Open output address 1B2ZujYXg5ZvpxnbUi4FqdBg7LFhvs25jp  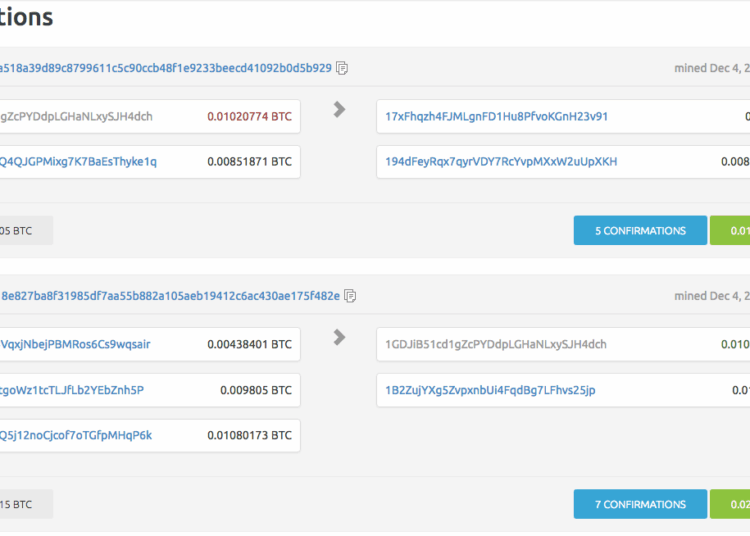(490, 390)
